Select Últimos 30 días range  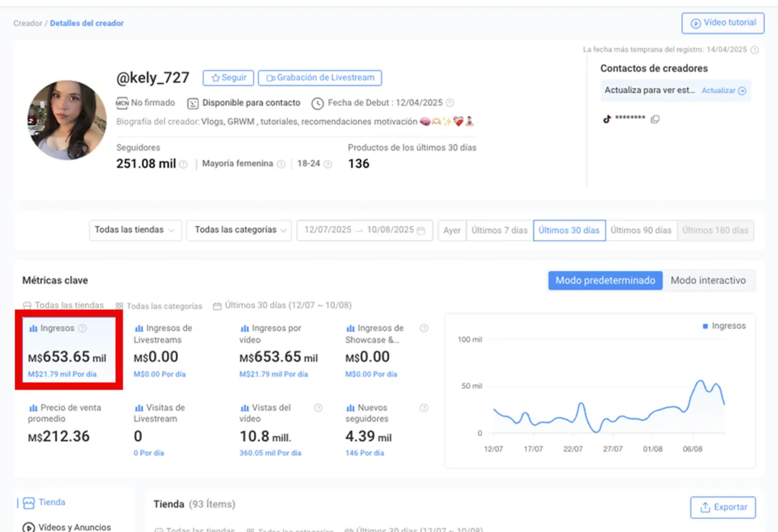tap(569, 230)
